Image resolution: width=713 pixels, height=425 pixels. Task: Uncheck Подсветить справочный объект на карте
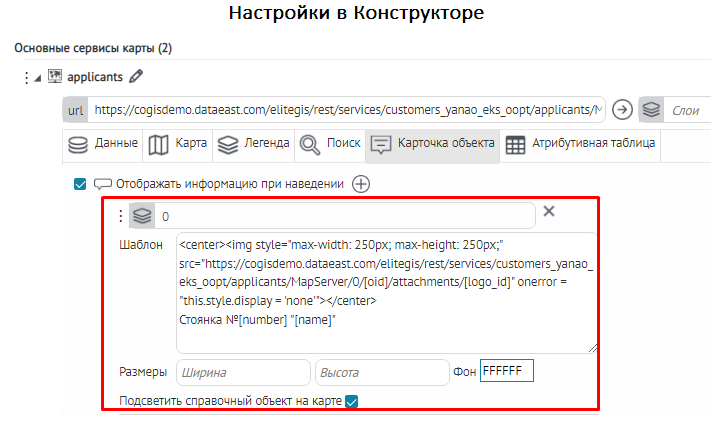tap(351, 401)
